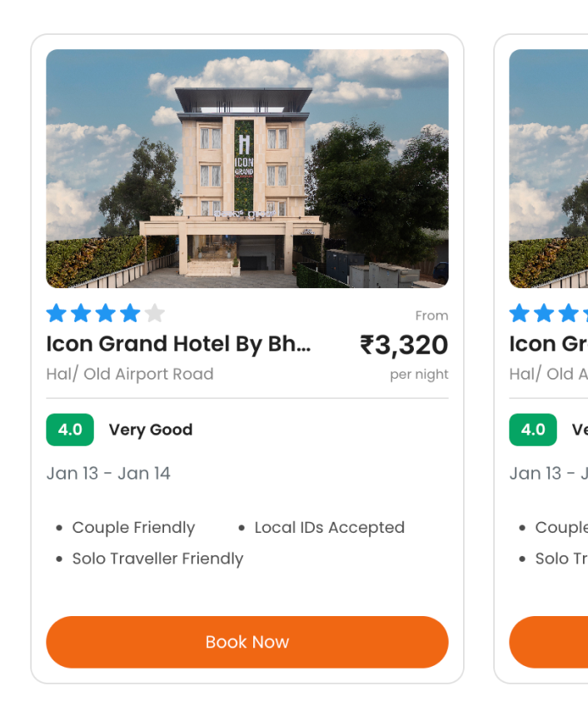
Task: Select the Local IDs Accepted amenity
Action: click(330, 527)
